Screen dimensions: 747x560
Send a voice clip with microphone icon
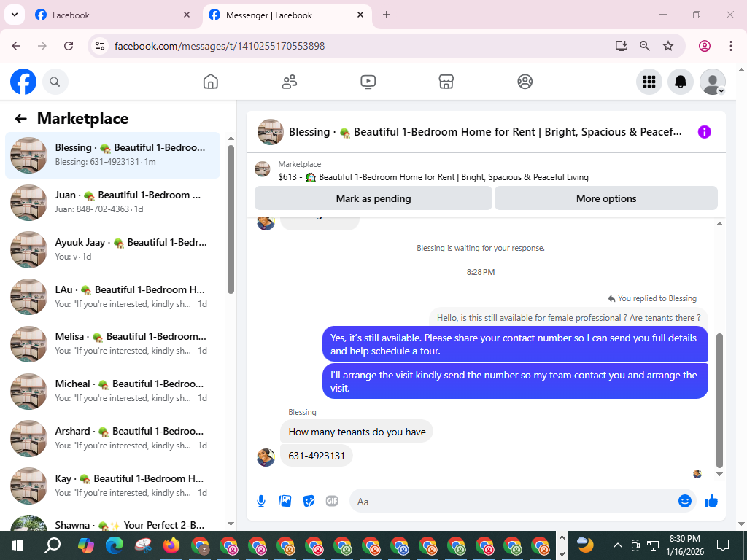(x=261, y=501)
